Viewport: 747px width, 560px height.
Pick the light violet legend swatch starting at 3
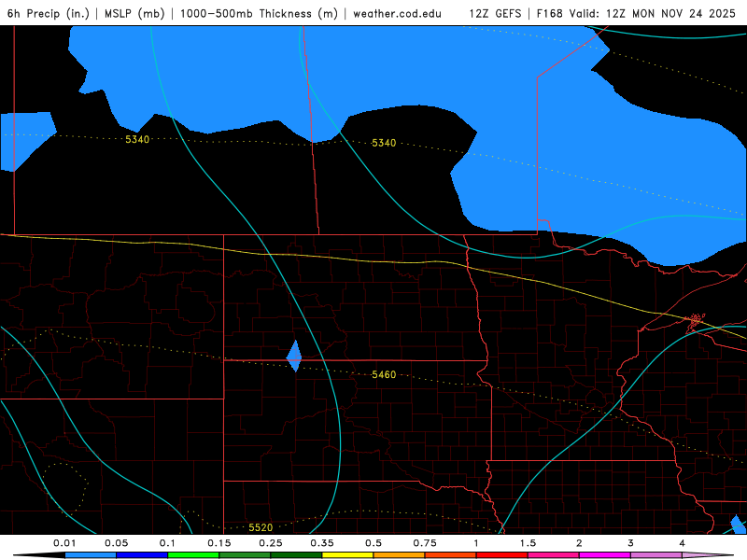pos(656,555)
